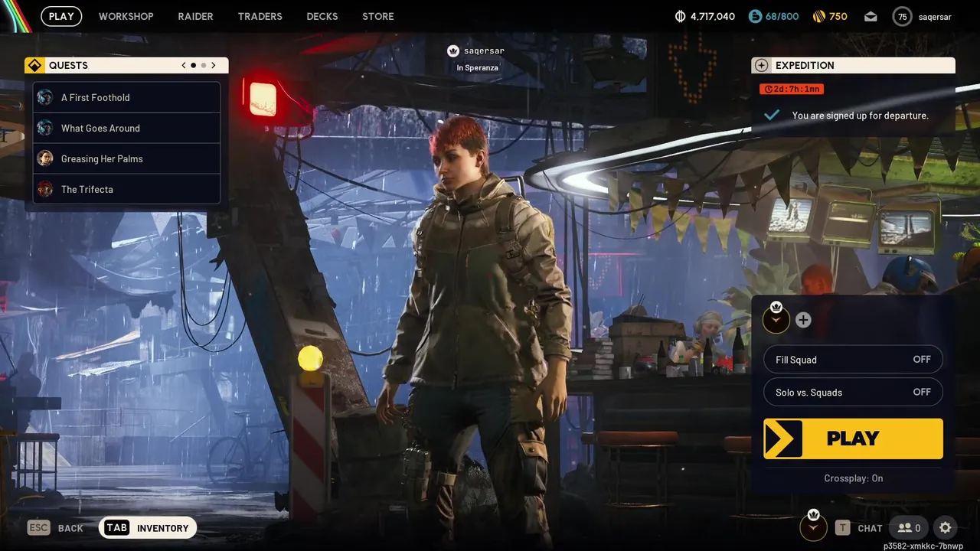Click the 750 gold amount

point(838,16)
